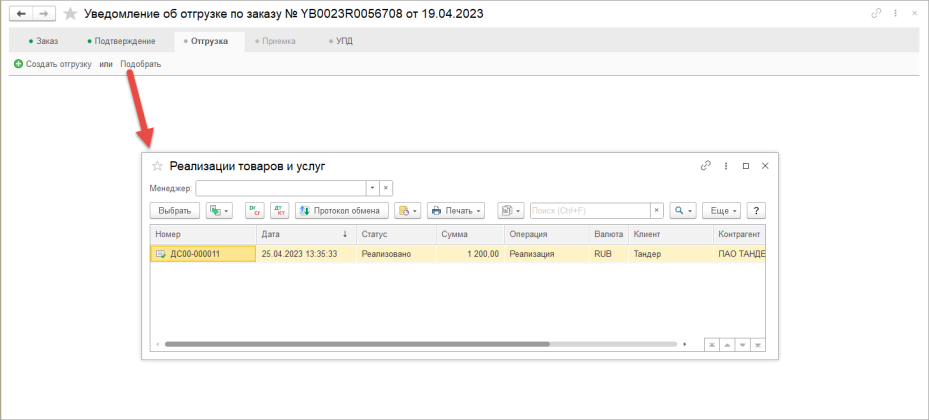The image size is (929, 420).
Task: Click the Подобрать link
Action: click(140, 64)
